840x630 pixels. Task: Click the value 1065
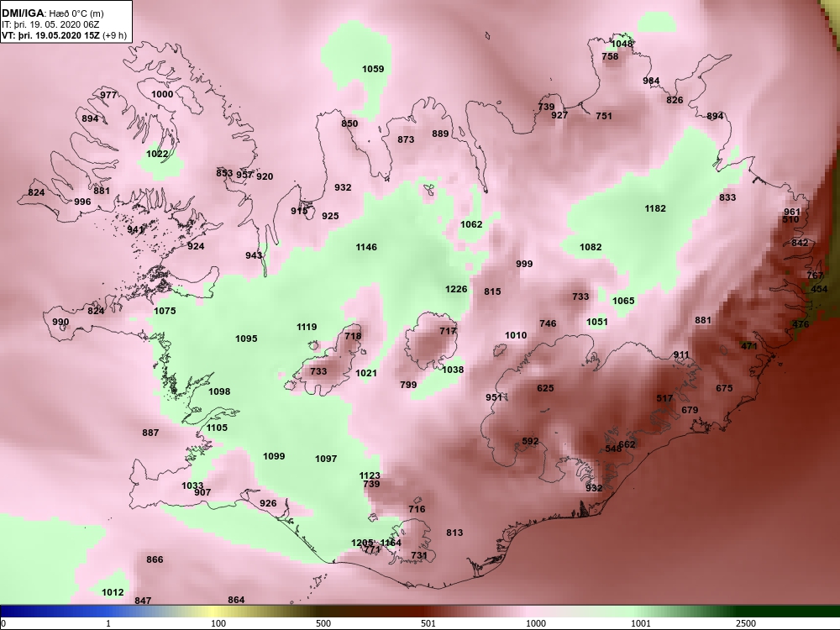(623, 301)
